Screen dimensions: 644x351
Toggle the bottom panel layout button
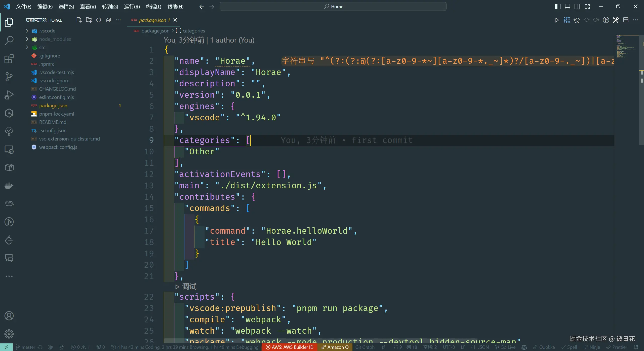coord(568,7)
